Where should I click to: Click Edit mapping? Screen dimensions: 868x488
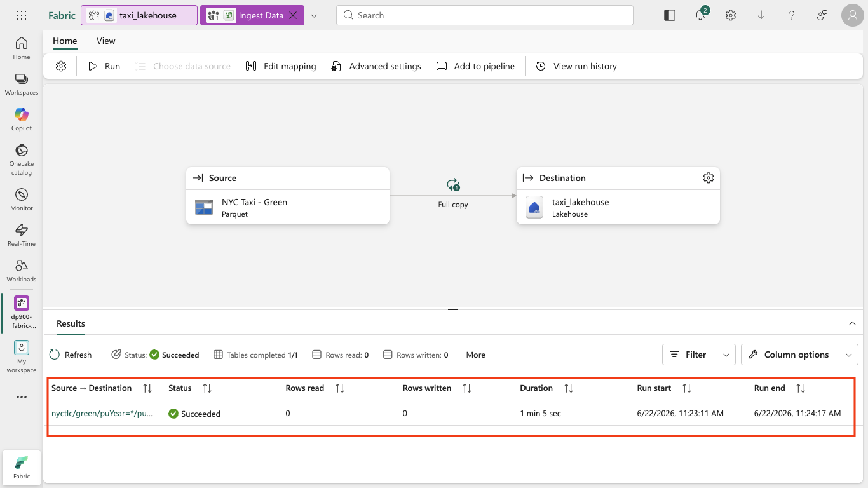[x=281, y=66]
